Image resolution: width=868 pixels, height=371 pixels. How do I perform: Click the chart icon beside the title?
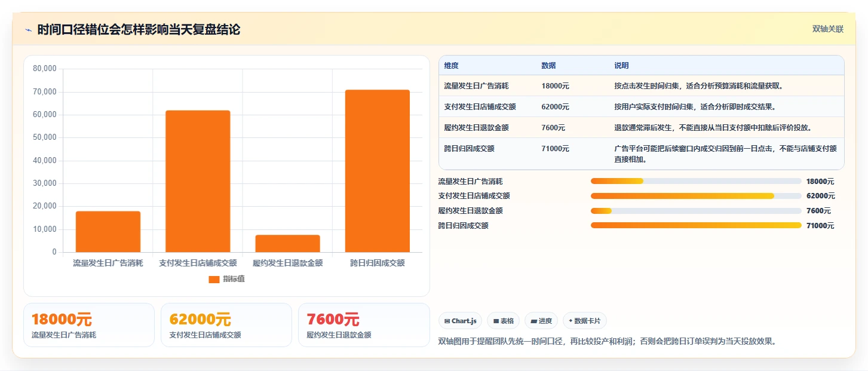tap(28, 30)
